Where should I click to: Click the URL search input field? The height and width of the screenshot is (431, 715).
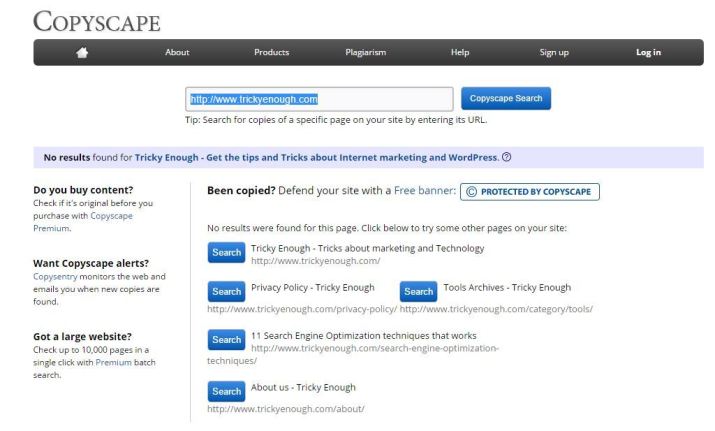319,99
